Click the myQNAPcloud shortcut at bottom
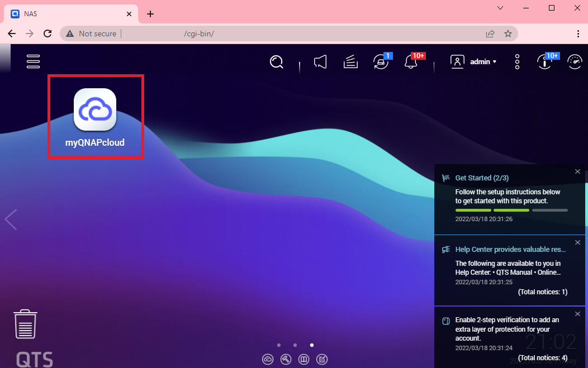Screen dimensions: 588x368 pyautogui.click(x=268, y=359)
